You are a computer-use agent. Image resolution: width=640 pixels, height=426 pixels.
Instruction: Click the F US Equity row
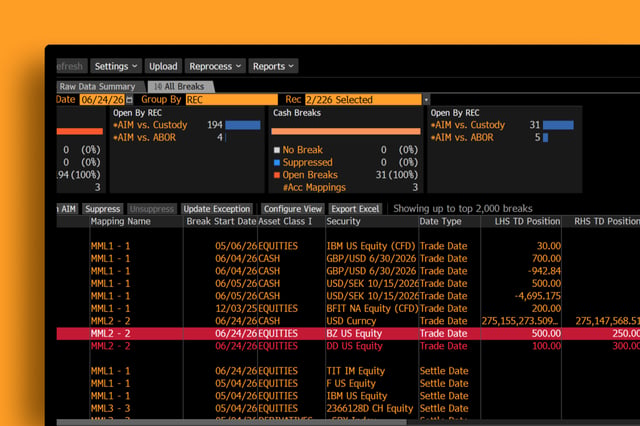coord(348,384)
